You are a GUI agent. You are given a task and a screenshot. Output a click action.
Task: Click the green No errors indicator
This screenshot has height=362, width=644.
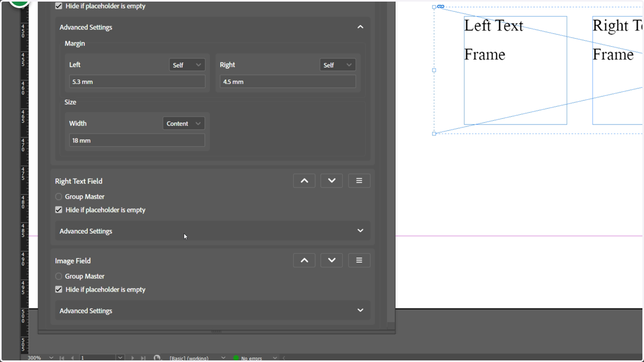click(236, 358)
